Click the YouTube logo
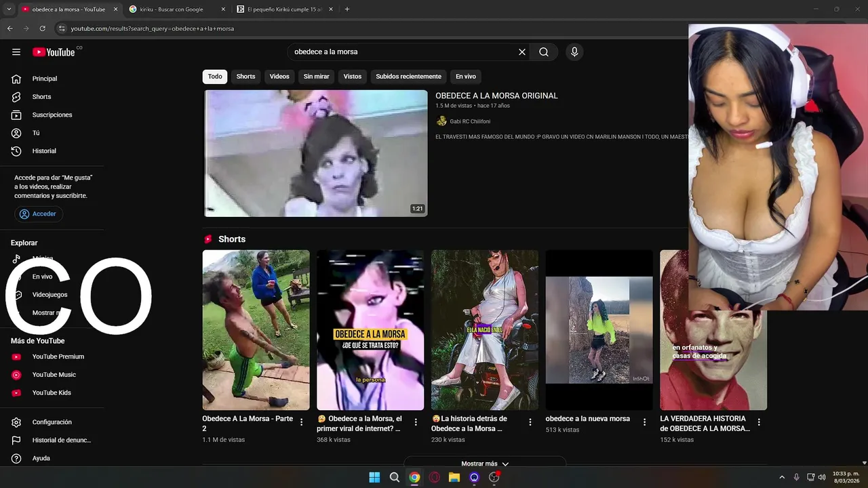The image size is (868, 488). (x=54, y=52)
